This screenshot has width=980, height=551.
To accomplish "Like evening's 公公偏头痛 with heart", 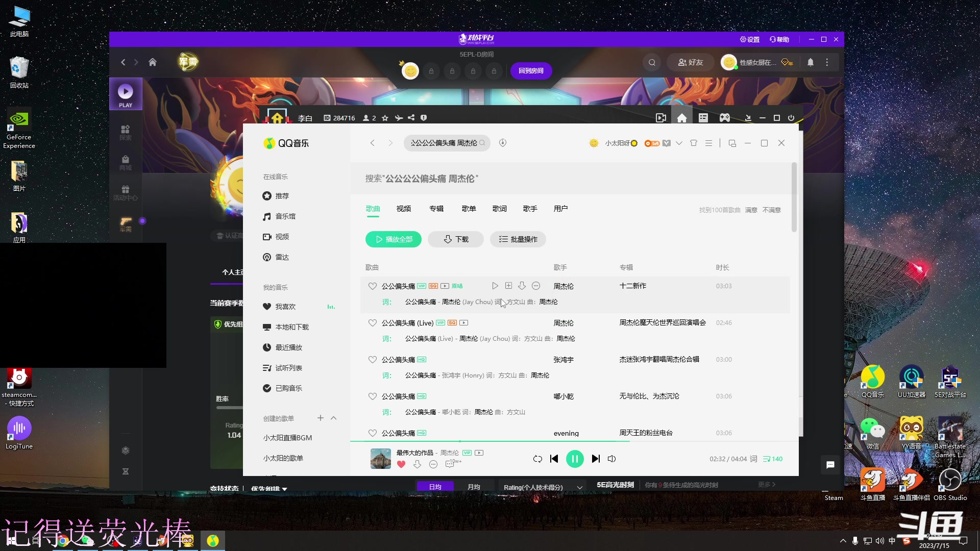I will click(x=373, y=433).
